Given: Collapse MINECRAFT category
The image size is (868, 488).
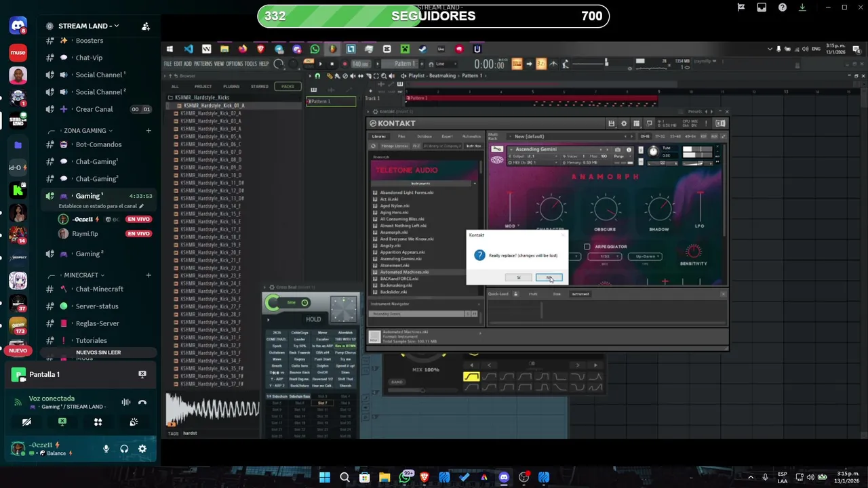Looking at the screenshot, I should tap(83, 275).
